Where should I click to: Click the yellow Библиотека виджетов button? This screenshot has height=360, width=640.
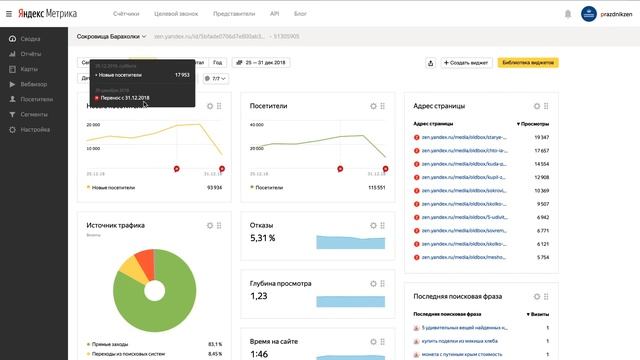pyautogui.click(x=528, y=63)
